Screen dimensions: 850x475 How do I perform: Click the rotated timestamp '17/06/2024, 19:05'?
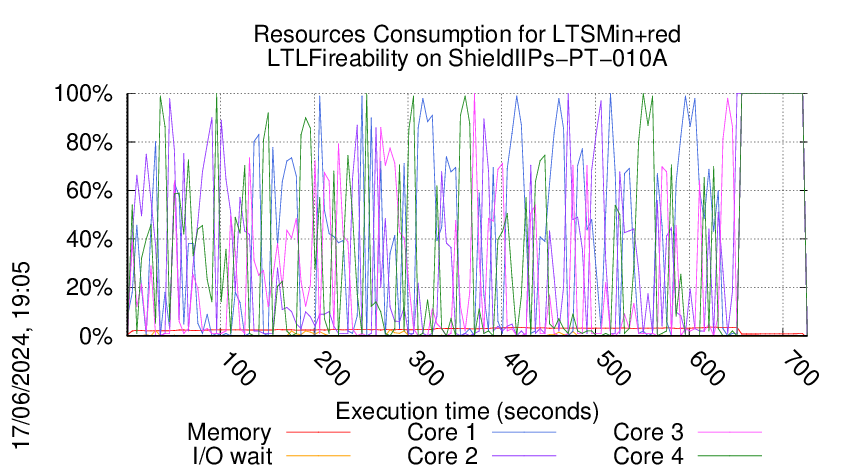21,356
